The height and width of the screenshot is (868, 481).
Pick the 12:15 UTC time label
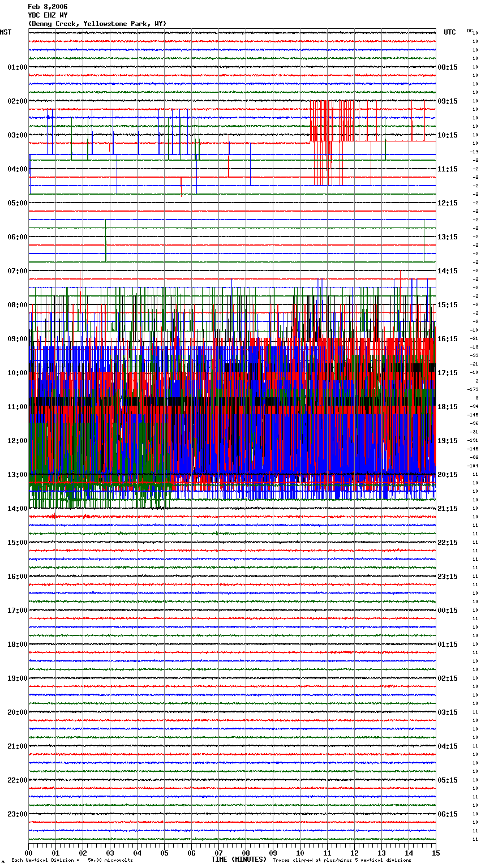point(448,203)
